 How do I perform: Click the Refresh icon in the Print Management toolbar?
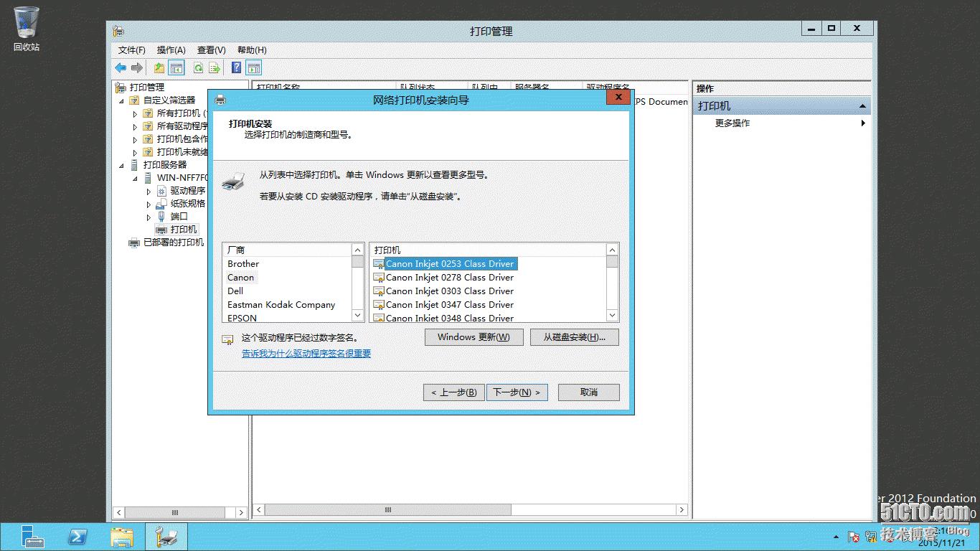[198, 67]
